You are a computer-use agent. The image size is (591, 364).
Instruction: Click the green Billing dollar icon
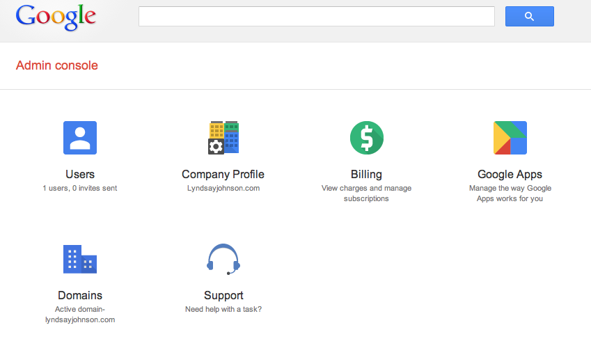(x=366, y=137)
